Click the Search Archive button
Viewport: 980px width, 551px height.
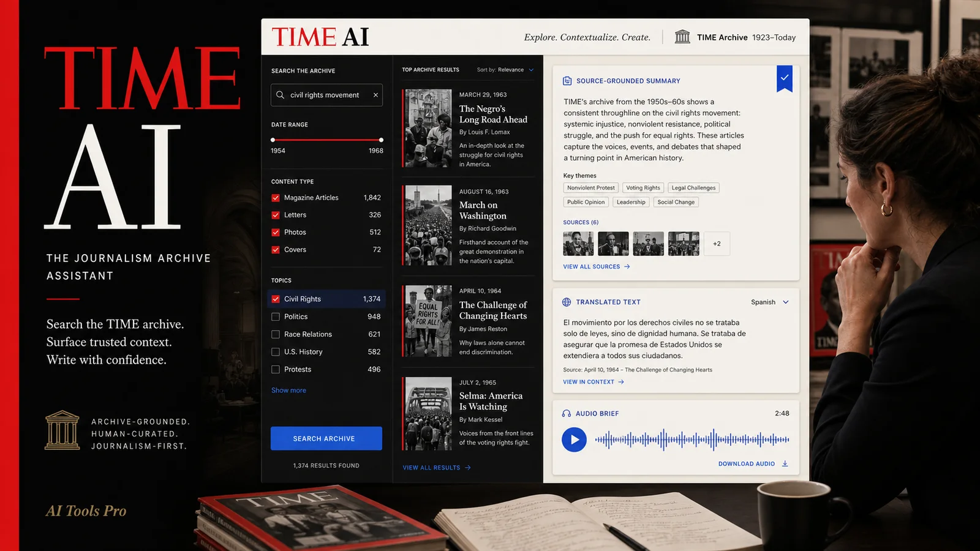[326, 438]
